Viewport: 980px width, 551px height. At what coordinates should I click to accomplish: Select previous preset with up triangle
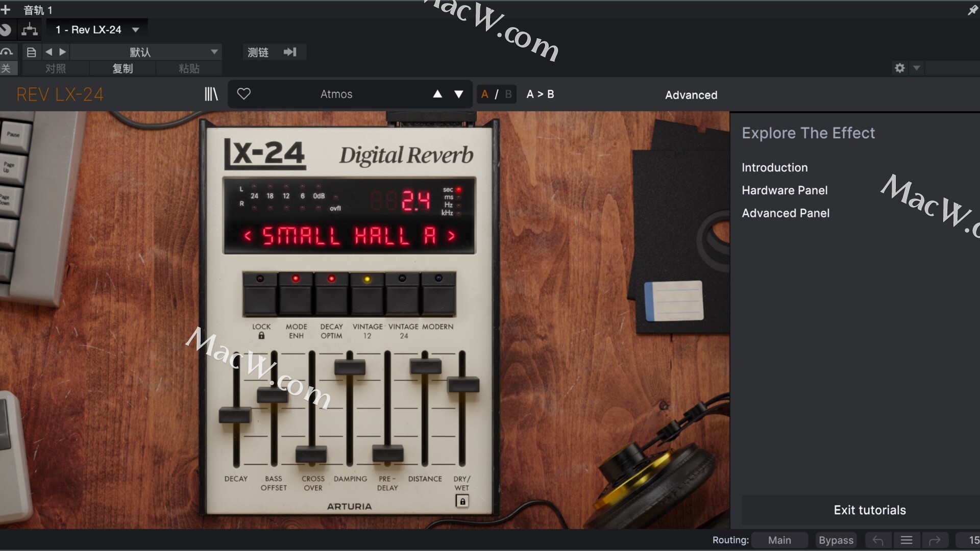(437, 94)
